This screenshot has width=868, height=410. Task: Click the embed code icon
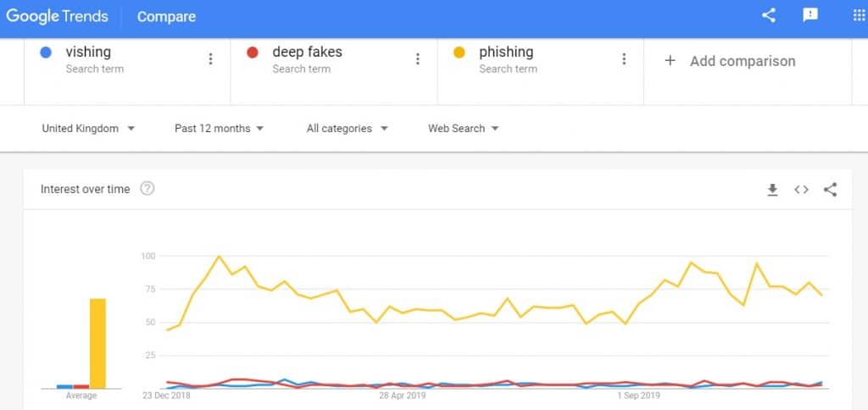pos(801,190)
